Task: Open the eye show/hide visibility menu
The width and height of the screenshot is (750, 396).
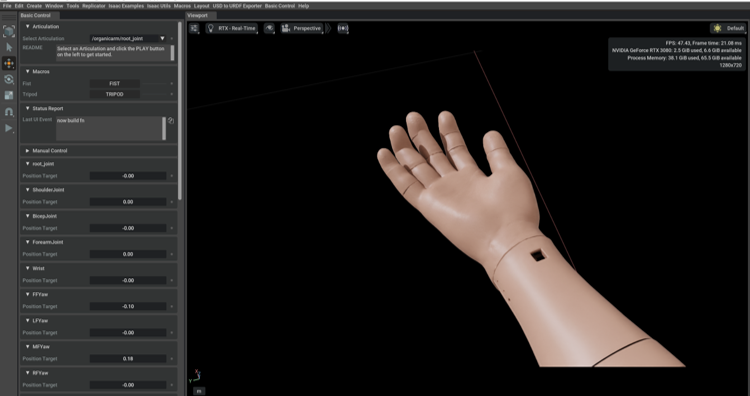Action: point(270,28)
